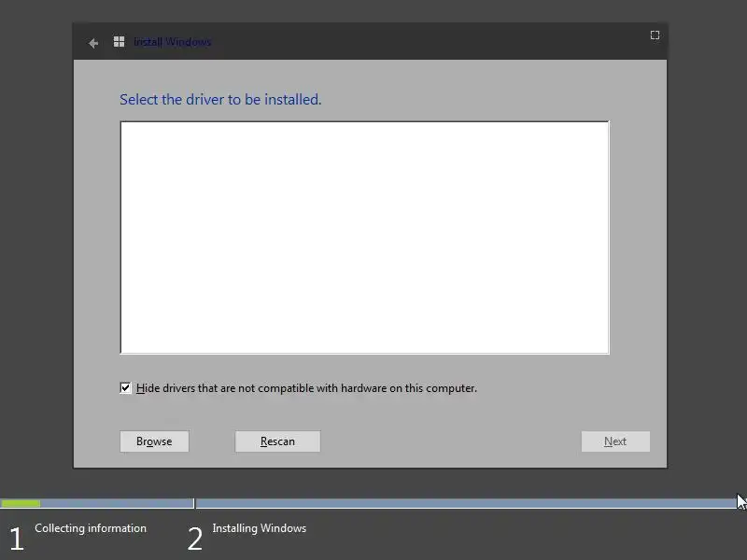Click 'Installing Windows' step label
Screen dimensions: 747x560
(x=260, y=528)
